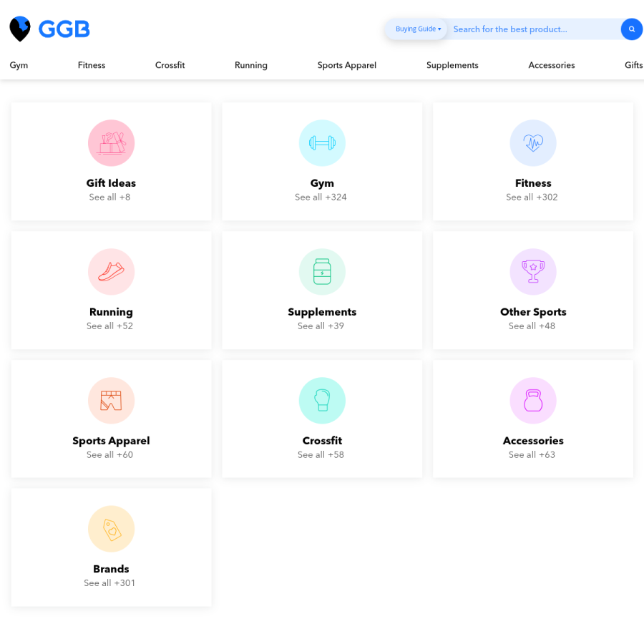Open the Accessories kettlebell icon
Viewport: 644px width, 644px height.
click(x=533, y=401)
